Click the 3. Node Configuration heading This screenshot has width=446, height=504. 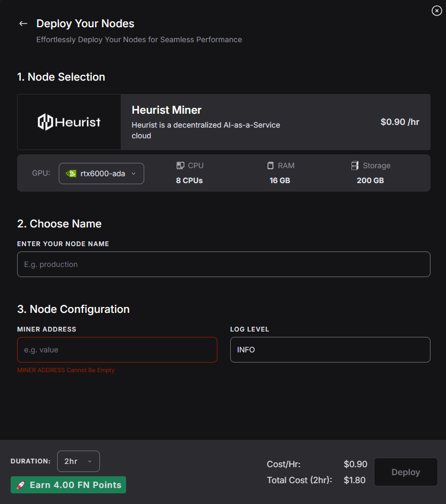point(73,309)
